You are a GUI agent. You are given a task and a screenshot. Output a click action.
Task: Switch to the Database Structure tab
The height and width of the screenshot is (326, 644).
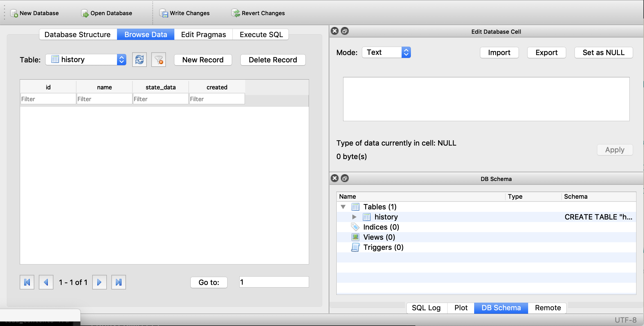click(78, 35)
